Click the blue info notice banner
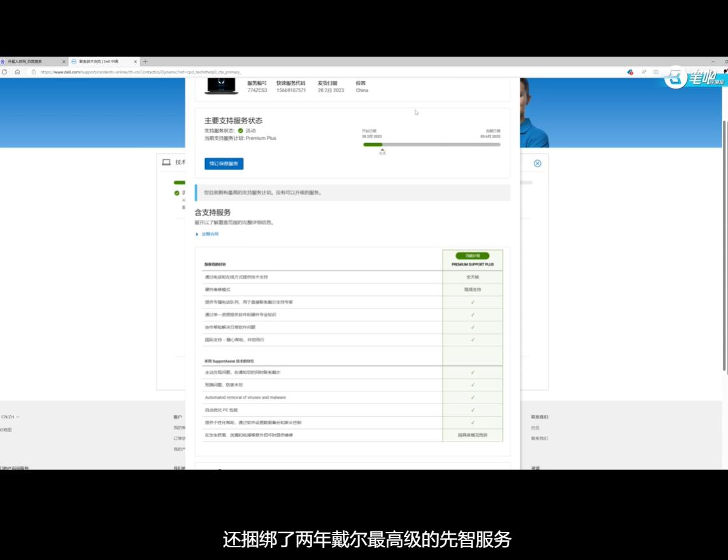This screenshot has height=560, width=728. coord(352,193)
